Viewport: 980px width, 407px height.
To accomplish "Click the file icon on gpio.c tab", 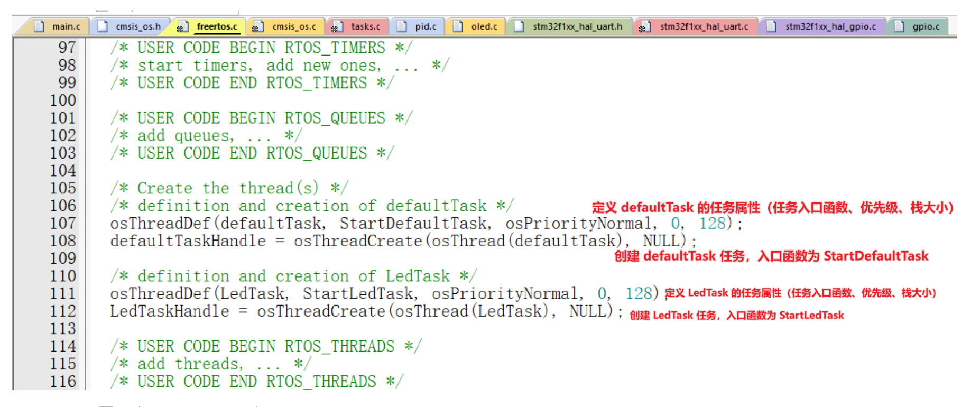I will (899, 26).
